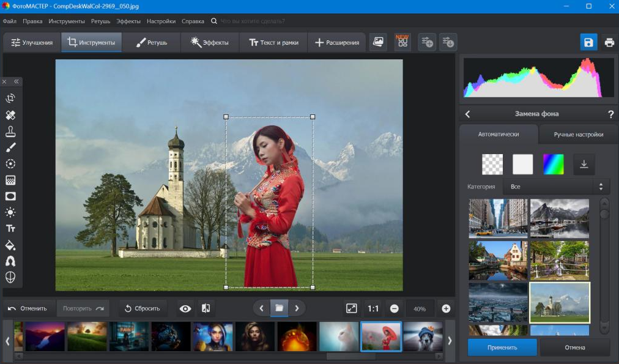Image resolution: width=619 pixels, height=364 pixels.
Task: Toggle the before/after compare view icon
Action: pyautogui.click(x=206, y=308)
